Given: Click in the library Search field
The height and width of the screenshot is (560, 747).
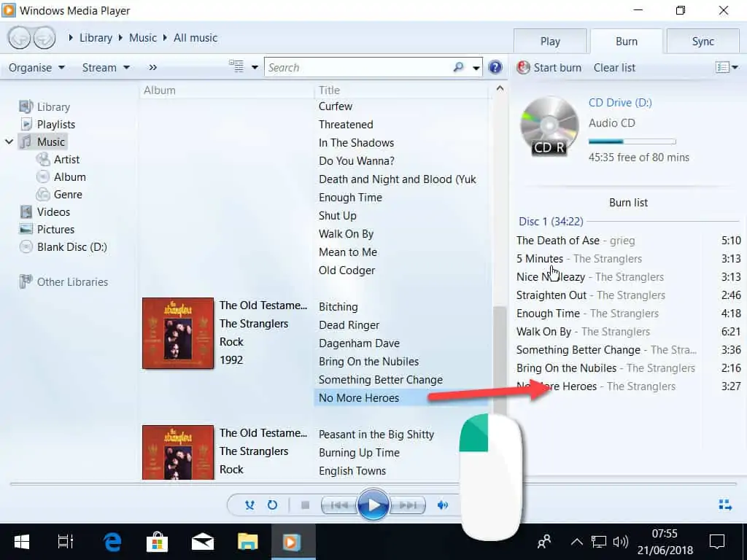Looking at the screenshot, I should click(x=357, y=67).
